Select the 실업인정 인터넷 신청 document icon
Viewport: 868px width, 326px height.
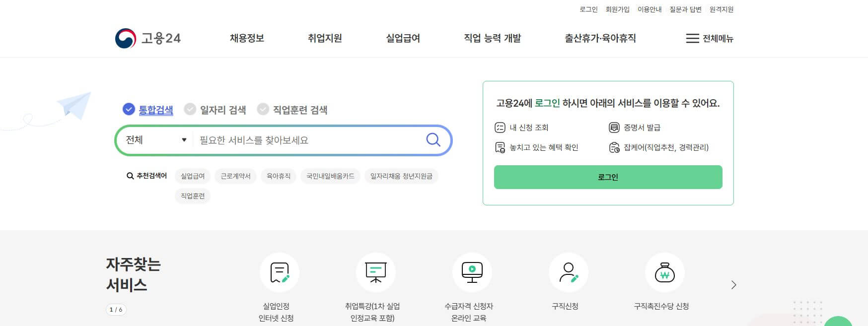(280, 272)
